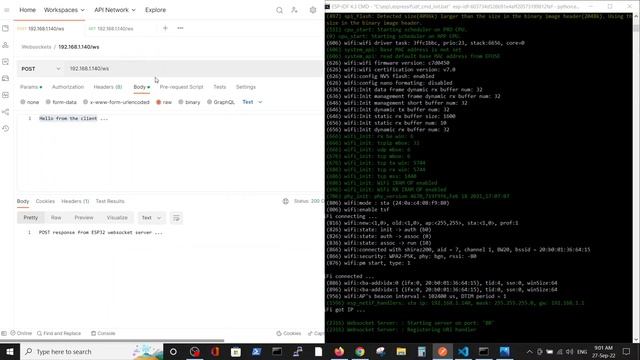
Task: Switch to the Authorization tab
Action: [68, 87]
